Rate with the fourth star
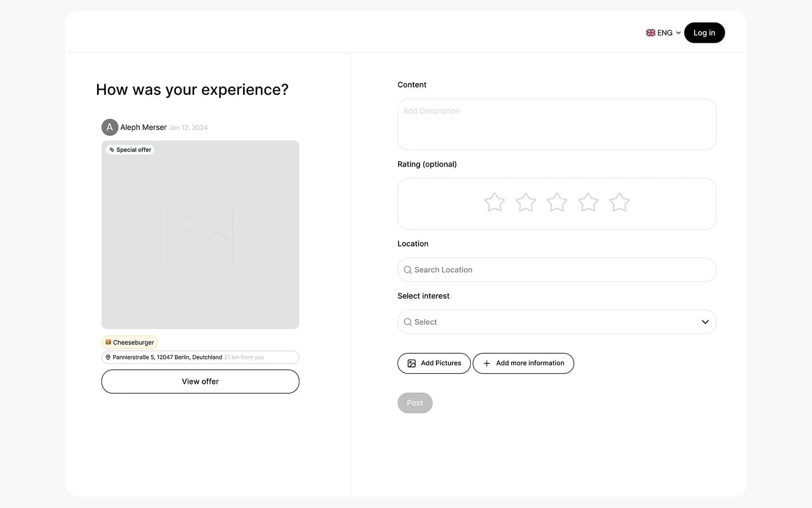812x508 pixels. [588, 202]
